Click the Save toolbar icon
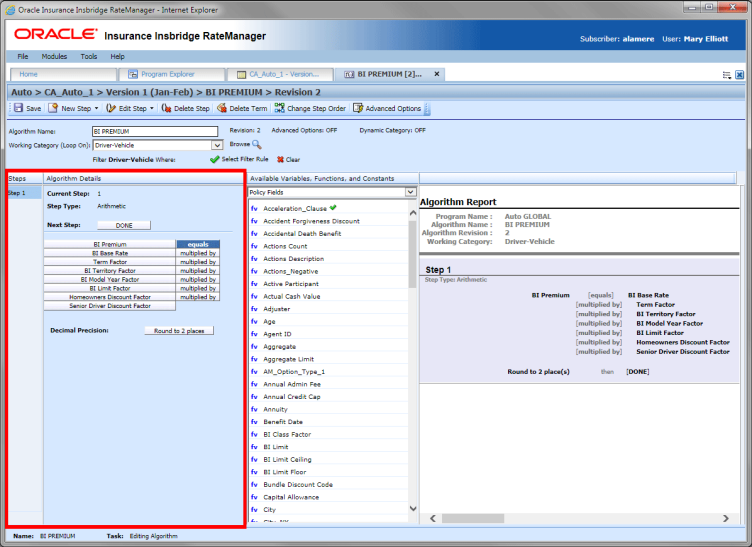This screenshot has height=547, width=752. click(18, 108)
